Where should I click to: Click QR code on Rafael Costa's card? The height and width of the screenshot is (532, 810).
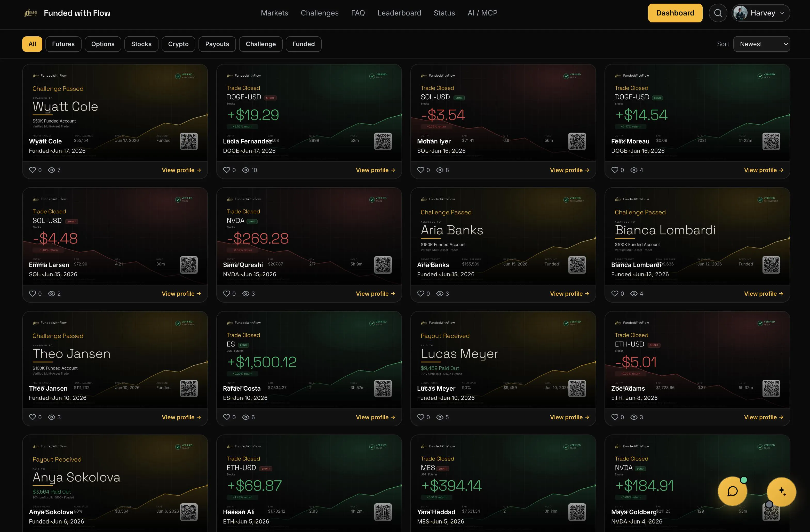tap(383, 389)
